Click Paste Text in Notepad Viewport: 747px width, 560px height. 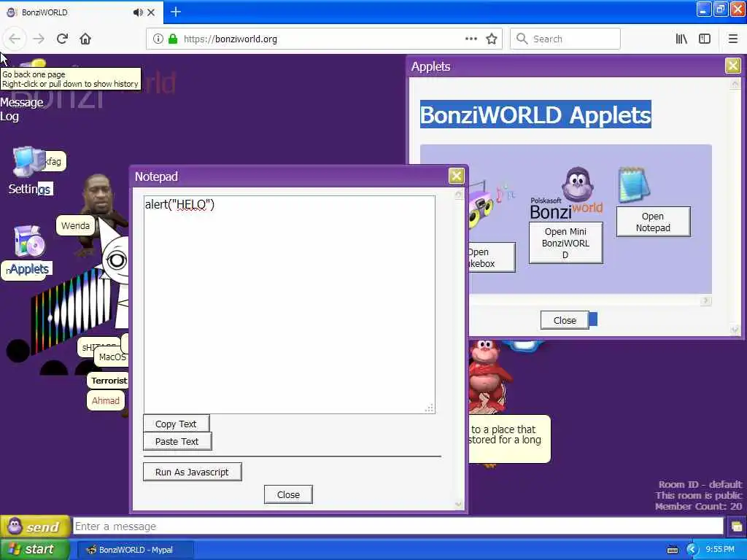click(x=177, y=441)
